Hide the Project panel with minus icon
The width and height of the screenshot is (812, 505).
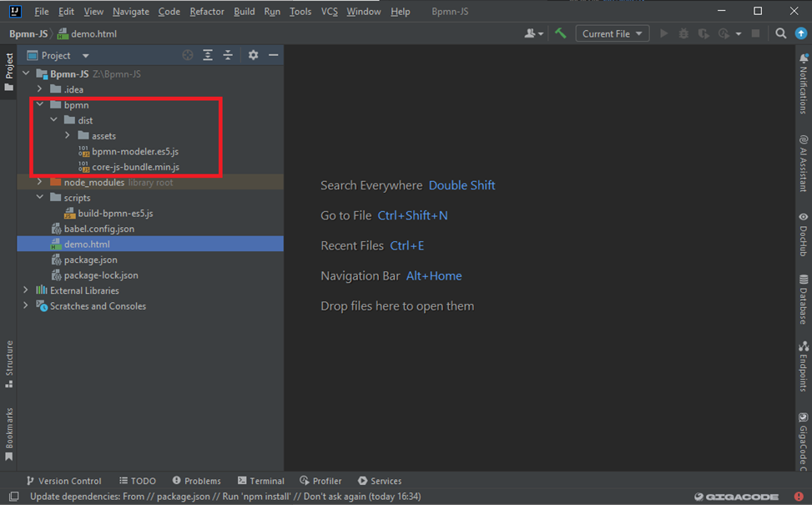pyautogui.click(x=274, y=55)
